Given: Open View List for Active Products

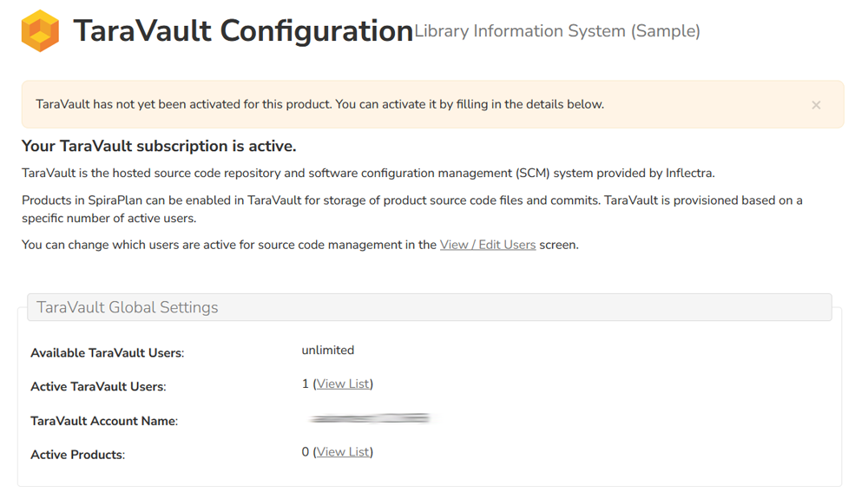Looking at the screenshot, I should point(343,452).
